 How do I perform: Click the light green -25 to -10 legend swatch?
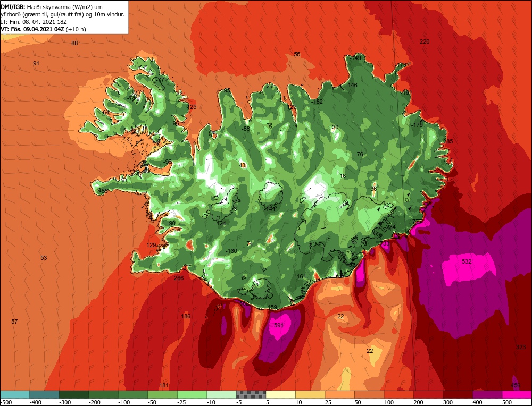[192, 394]
